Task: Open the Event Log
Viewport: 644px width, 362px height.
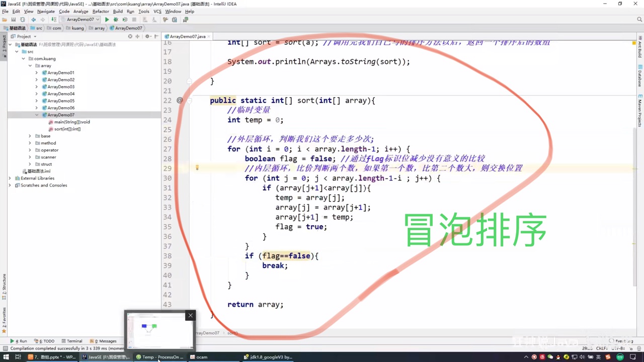Action: [622, 341]
